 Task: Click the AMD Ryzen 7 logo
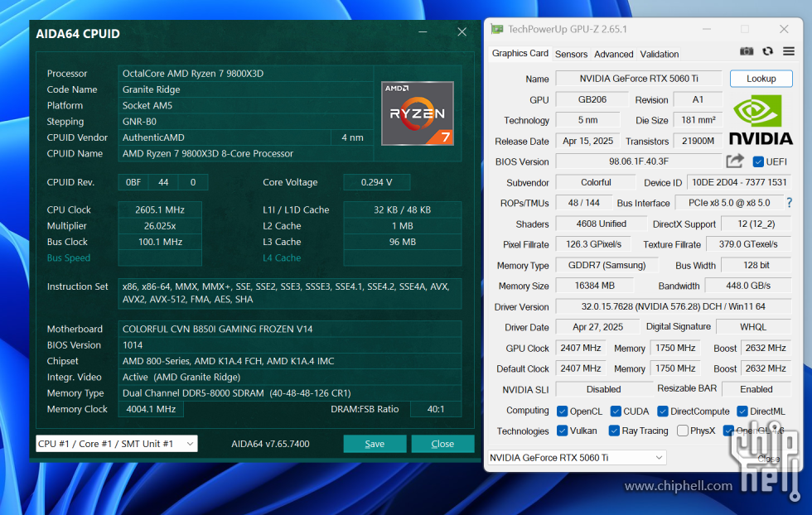pos(418,113)
